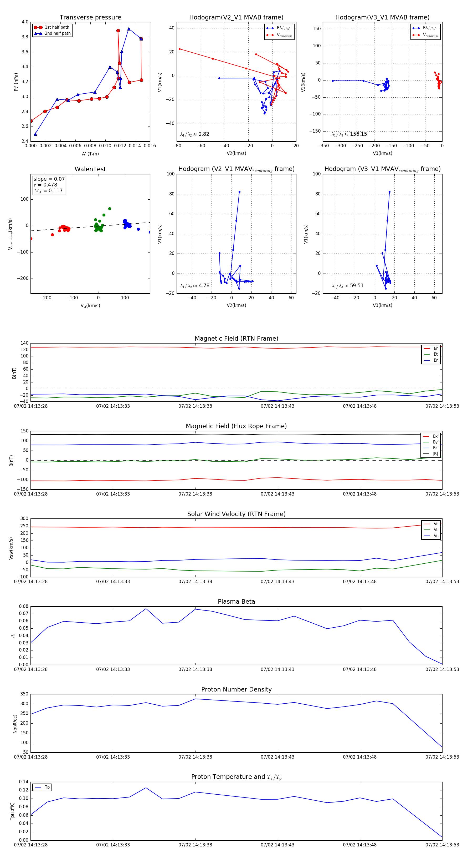This screenshot has height=868, width=473.
Task: Click the 'Plasma Beta' plot title
Action: click(x=236, y=602)
